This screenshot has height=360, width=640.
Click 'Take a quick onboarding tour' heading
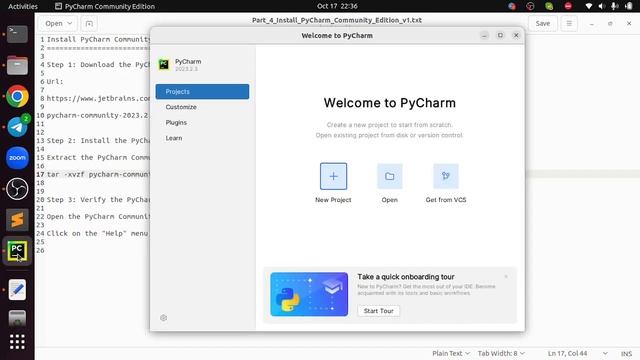pos(406,277)
